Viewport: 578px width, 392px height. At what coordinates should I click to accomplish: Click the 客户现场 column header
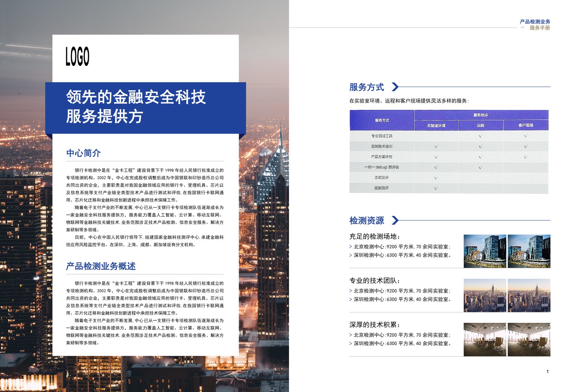pos(526,125)
